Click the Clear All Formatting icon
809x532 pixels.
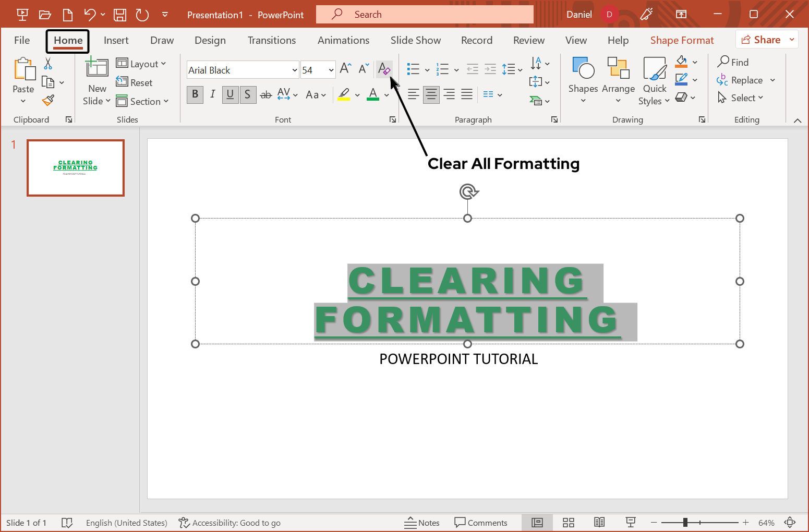[384, 68]
